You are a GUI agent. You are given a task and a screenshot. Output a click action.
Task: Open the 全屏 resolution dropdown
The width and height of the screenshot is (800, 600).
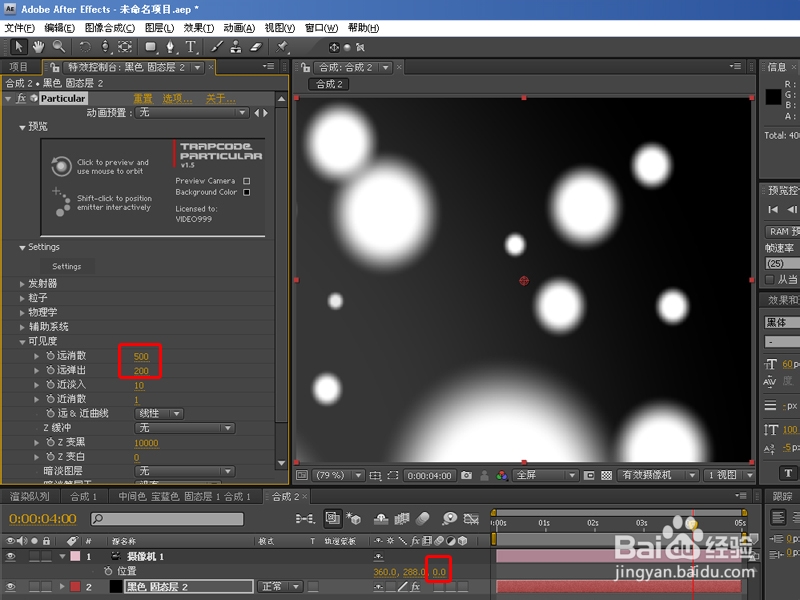(545, 476)
